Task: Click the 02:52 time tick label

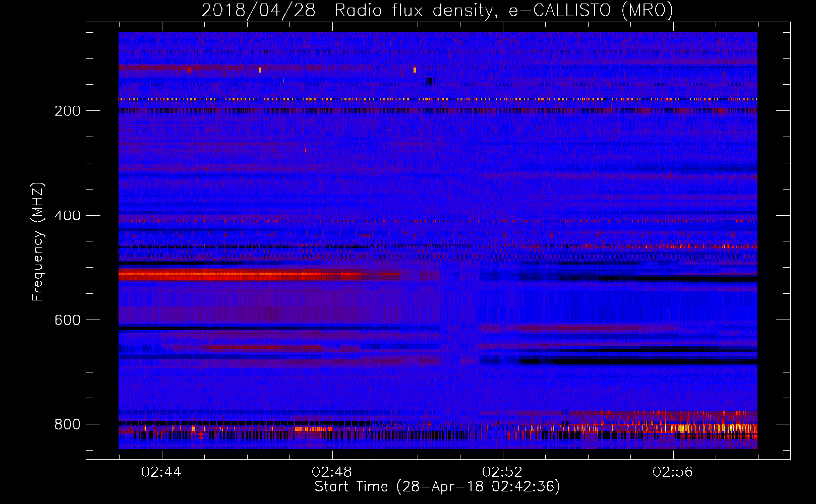Action: [502, 472]
